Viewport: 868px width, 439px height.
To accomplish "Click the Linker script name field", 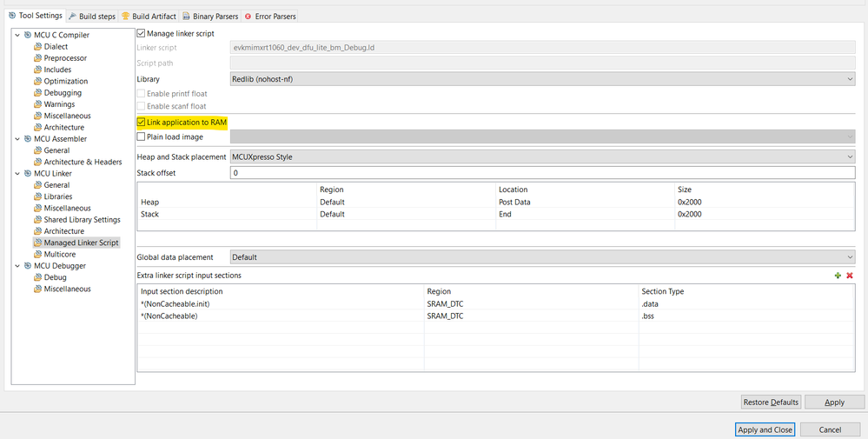I will pyautogui.click(x=542, y=48).
